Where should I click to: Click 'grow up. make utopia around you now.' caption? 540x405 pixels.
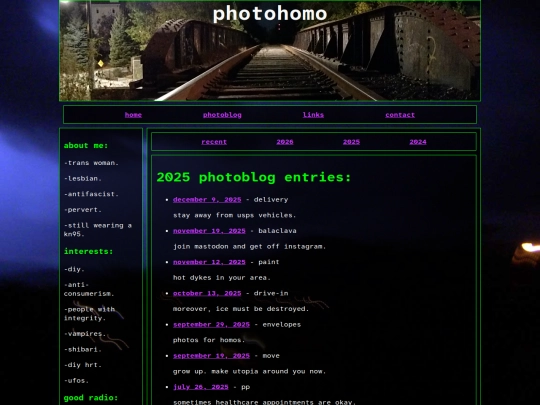point(249,372)
